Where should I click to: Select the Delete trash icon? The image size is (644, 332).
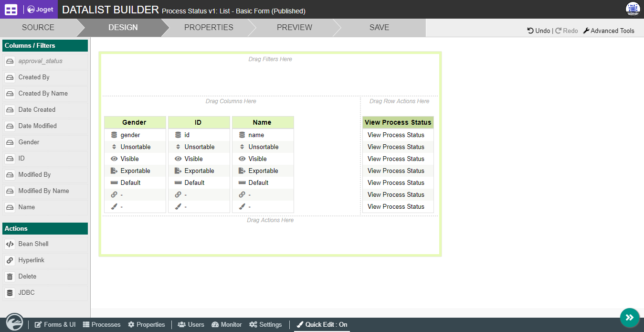pyautogui.click(x=10, y=277)
